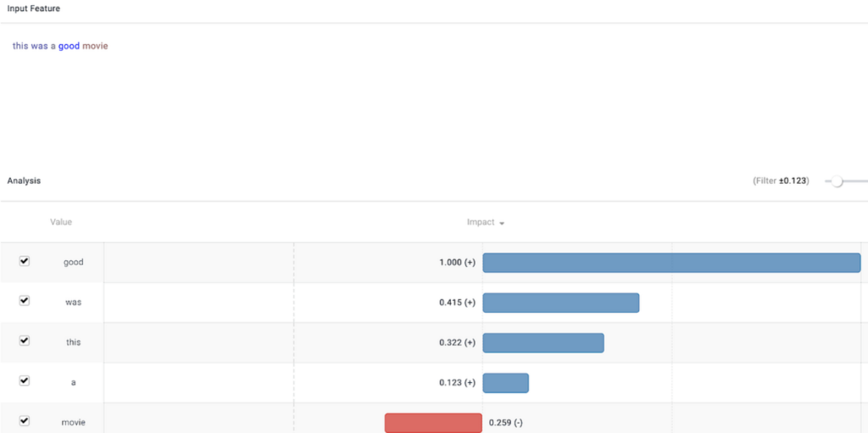Uncheck the checkbox for 'good' row
The height and width of the screenshot is (433, 868).
(x=25, y=261)
